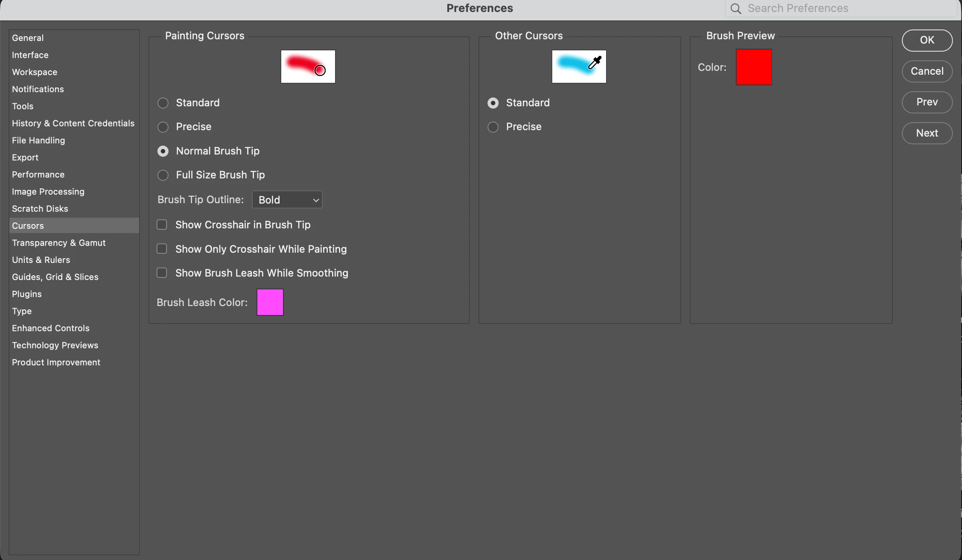Select the Normal Brush Tip radio button
This screenshot has height=560, width=962.
click(163, 151)
